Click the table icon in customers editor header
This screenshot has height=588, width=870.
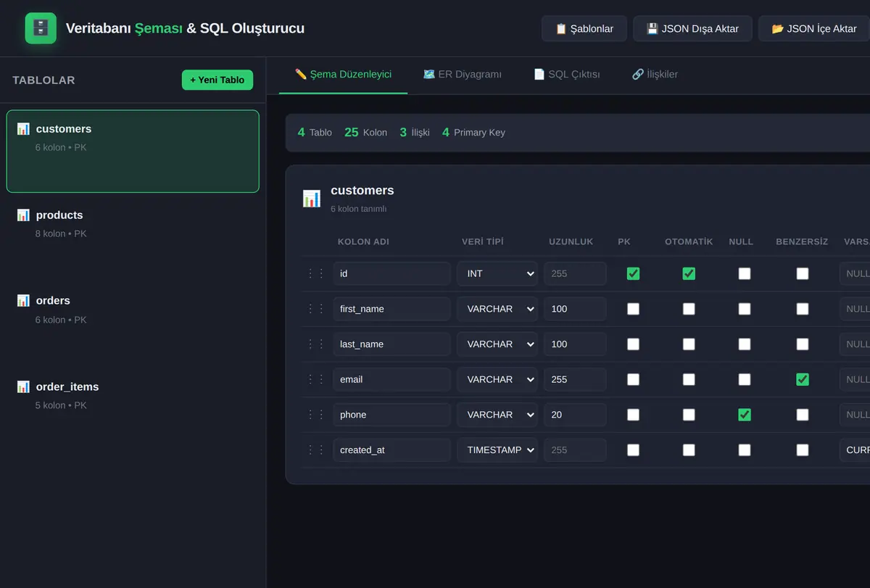(x=312, y=199)
